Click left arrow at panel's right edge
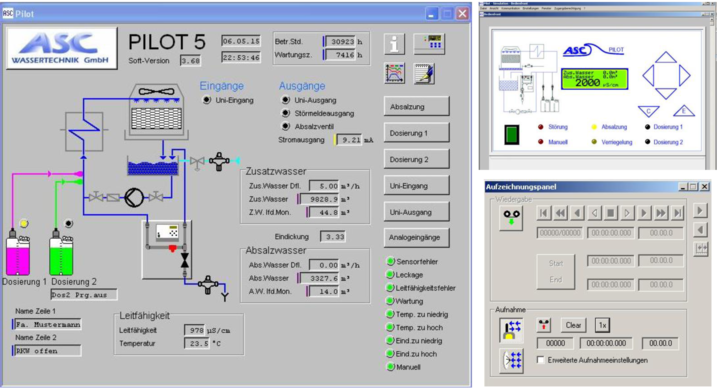 click(700, 229)
